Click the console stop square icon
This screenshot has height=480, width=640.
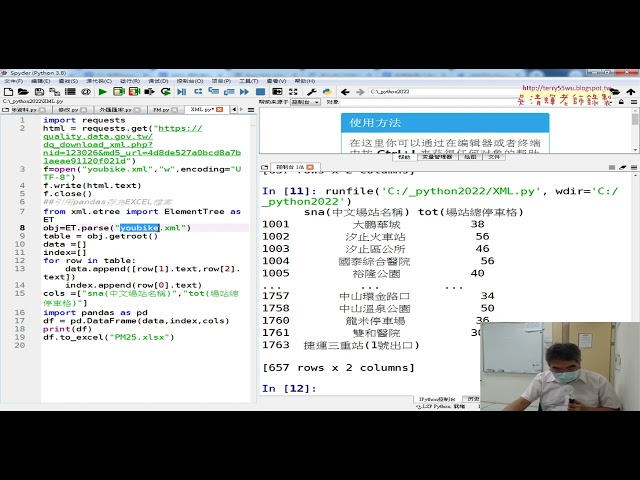612,167
